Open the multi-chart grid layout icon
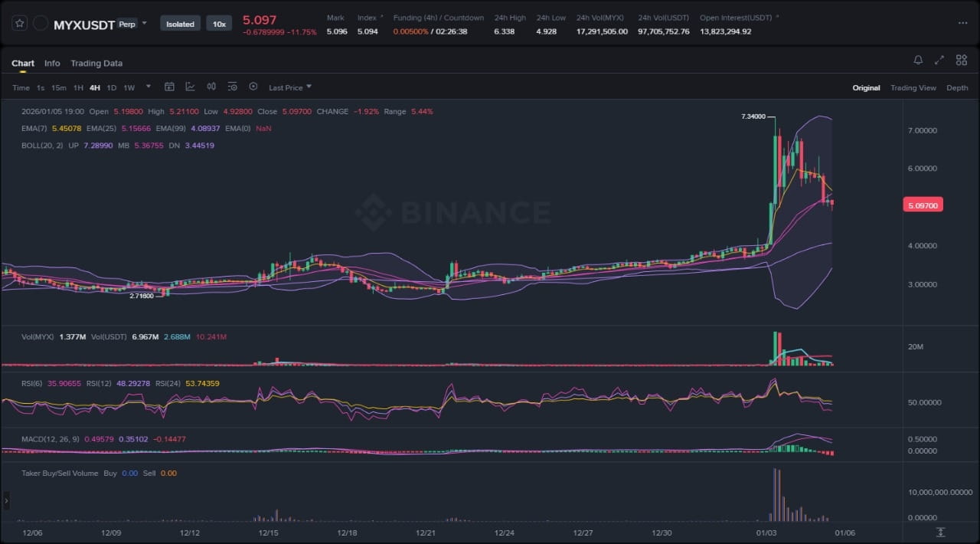The height and width of the screenshot is (544, 980). [962, 60]
